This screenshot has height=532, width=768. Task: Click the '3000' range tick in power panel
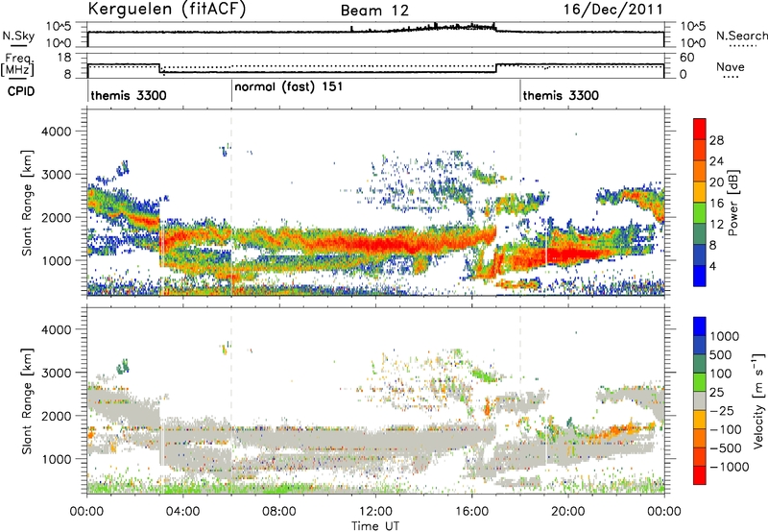coord(57,175)
